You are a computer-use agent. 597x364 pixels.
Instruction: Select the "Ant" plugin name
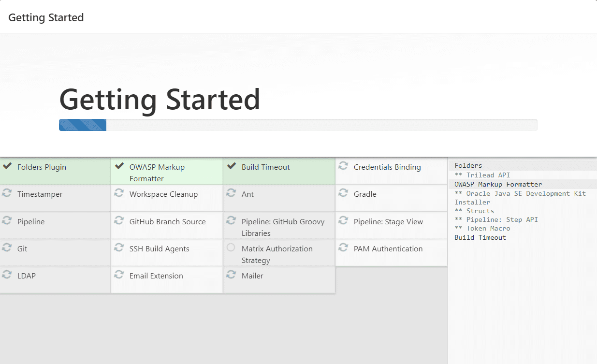click(x=248, y=194)
